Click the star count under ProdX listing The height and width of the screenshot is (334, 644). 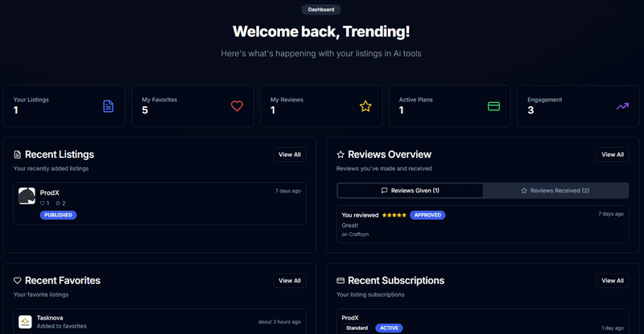tap(60, 204)
